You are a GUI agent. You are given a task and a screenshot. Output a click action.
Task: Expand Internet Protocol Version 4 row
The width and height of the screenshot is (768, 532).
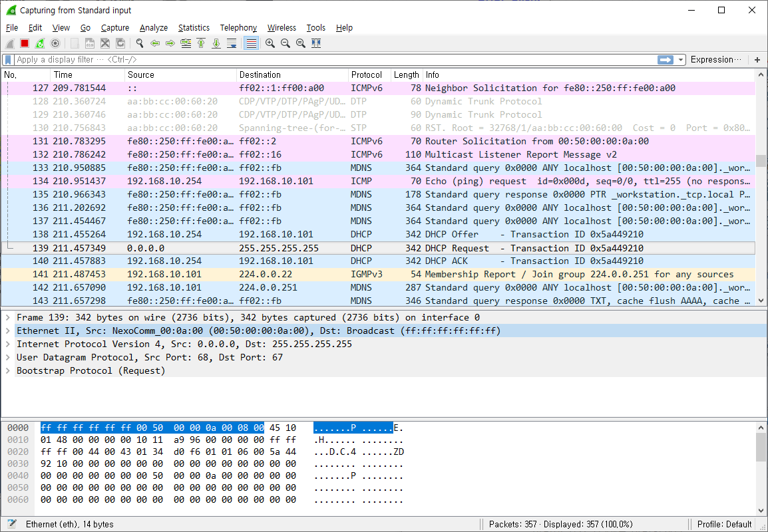(8, 344)
